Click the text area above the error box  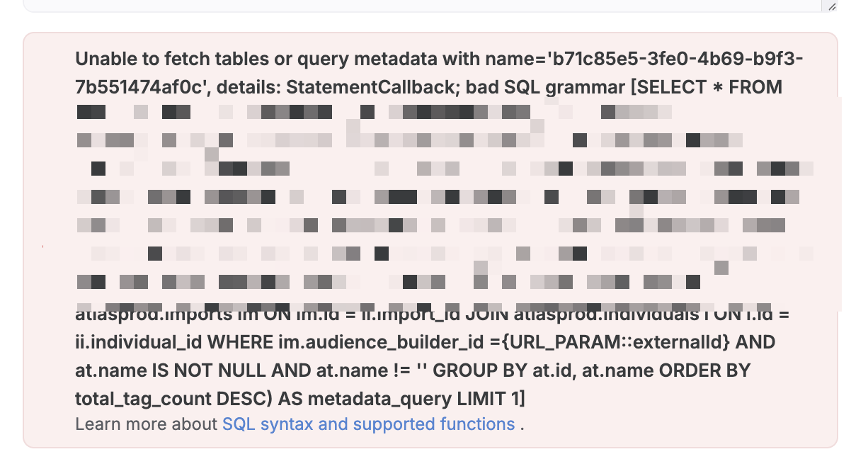tap(425, 6)
